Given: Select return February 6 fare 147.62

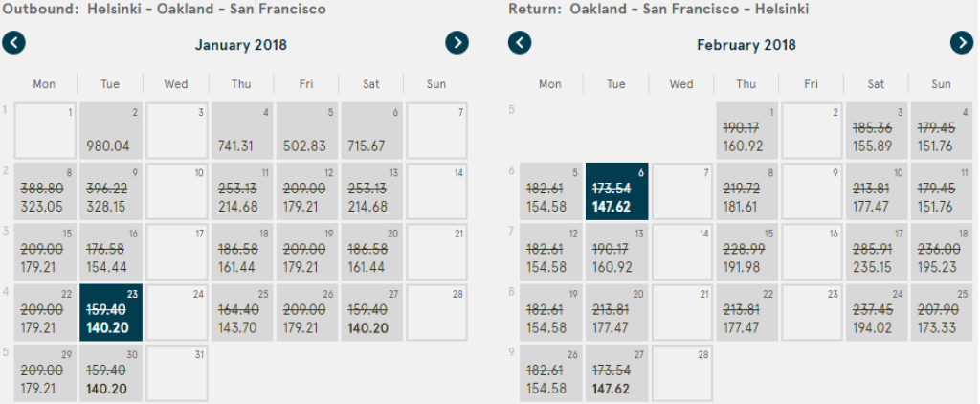Looking at the screenshot, I should (x=616, y=190).
